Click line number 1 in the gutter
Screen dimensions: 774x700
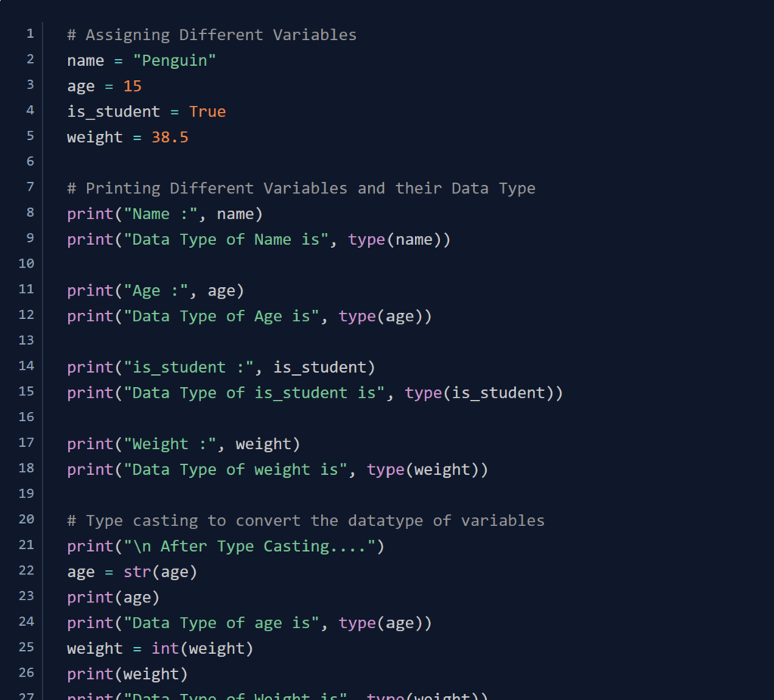[29, 34]
